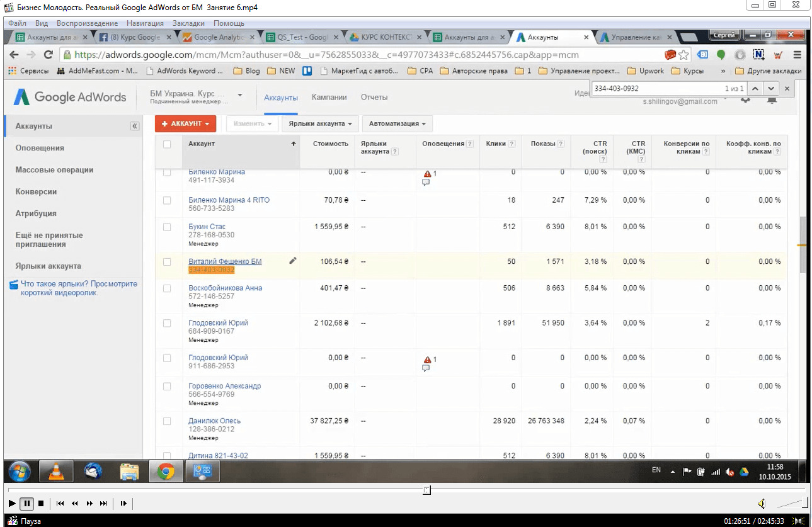Show more bookmarks with the » chevron
Screen dimensions: 812x527
tap(723, 71)
